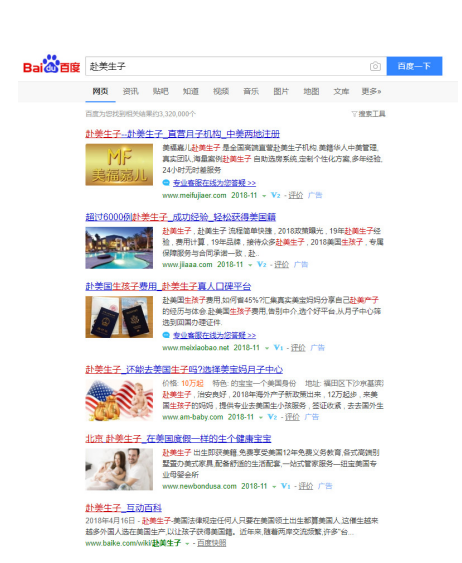Click 评价 on am-baby.com result
Screen dimensions: 462x563
[293, 417]
